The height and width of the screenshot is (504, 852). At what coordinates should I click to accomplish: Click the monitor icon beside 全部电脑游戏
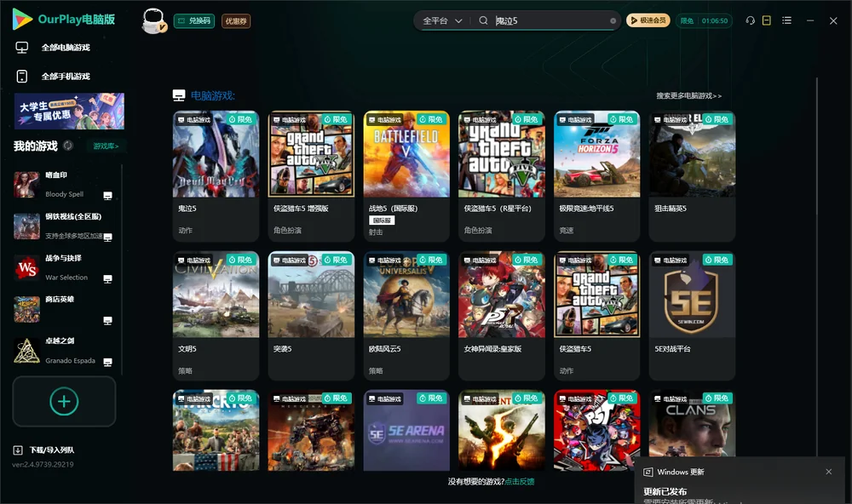[22, 48]
